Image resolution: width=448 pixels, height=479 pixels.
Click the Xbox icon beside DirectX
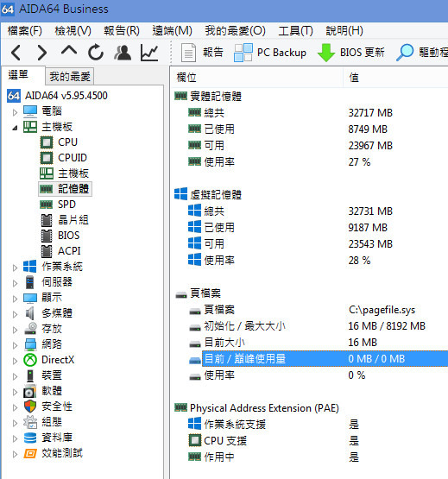coord(30,360)
